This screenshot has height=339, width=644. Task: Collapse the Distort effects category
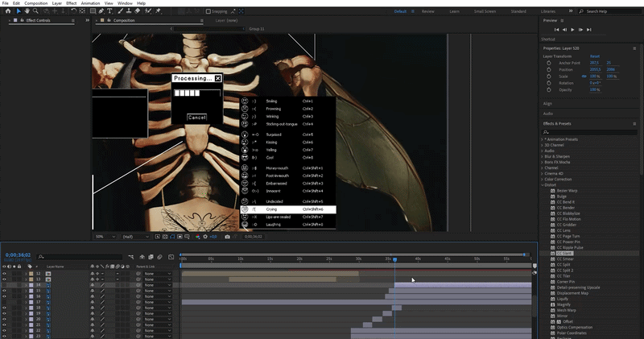click(542, 185)
